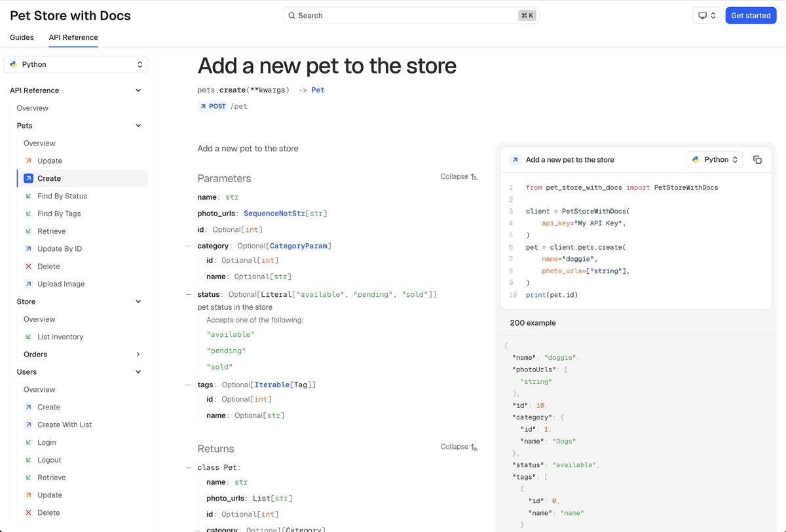Click the Python logo in the language selector
Screen dimensions: 786x532
pos(13,65)
